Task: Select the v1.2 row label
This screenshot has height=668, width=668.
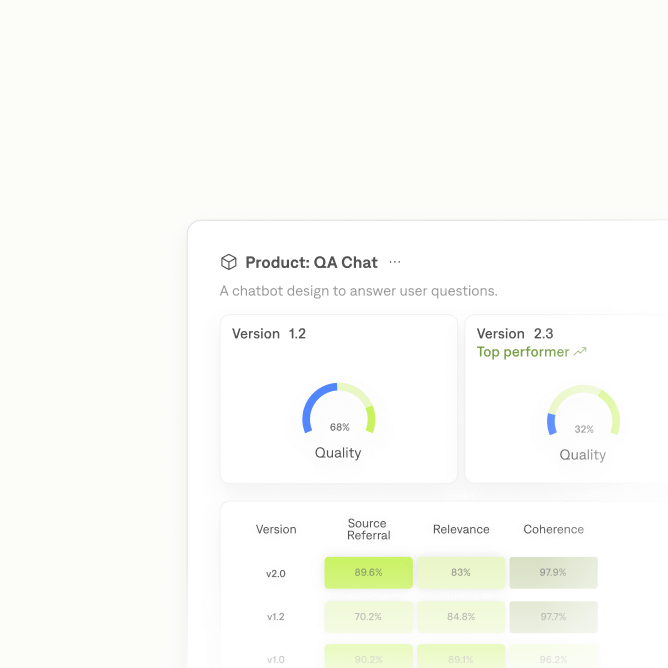Action: click(x=276, y=616)
